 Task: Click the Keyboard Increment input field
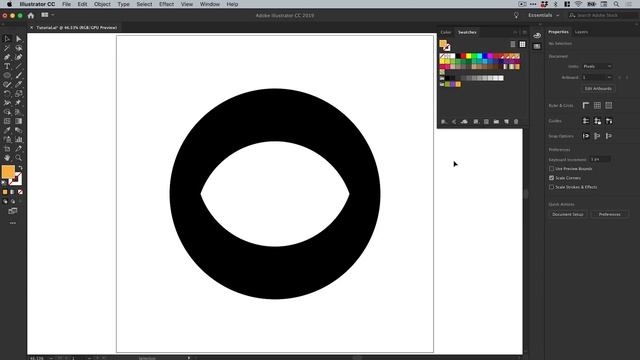600,160
